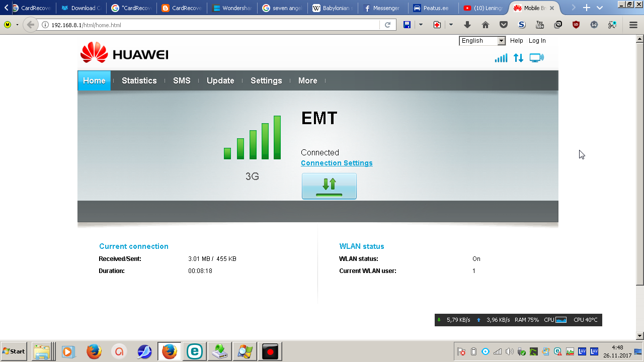
Task: Open the SMS tab
Action: pyautogui.click(x=182, y=80)
